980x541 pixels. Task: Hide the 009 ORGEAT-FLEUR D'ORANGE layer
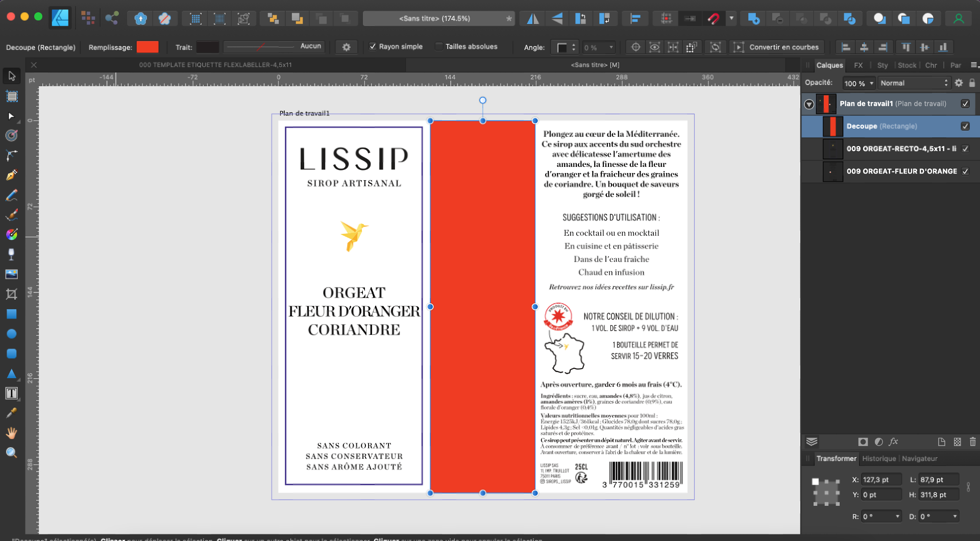pos(965,171)
